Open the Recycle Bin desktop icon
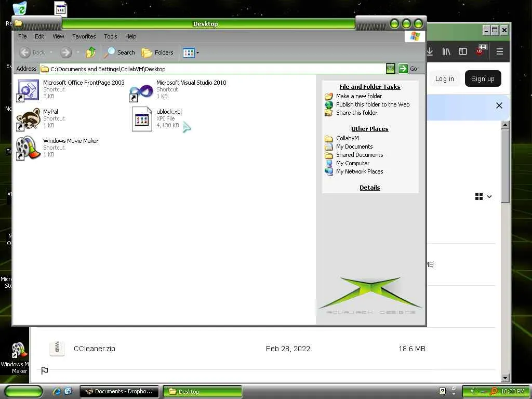This screenshot has height=399, width=532. coord(20,9)
